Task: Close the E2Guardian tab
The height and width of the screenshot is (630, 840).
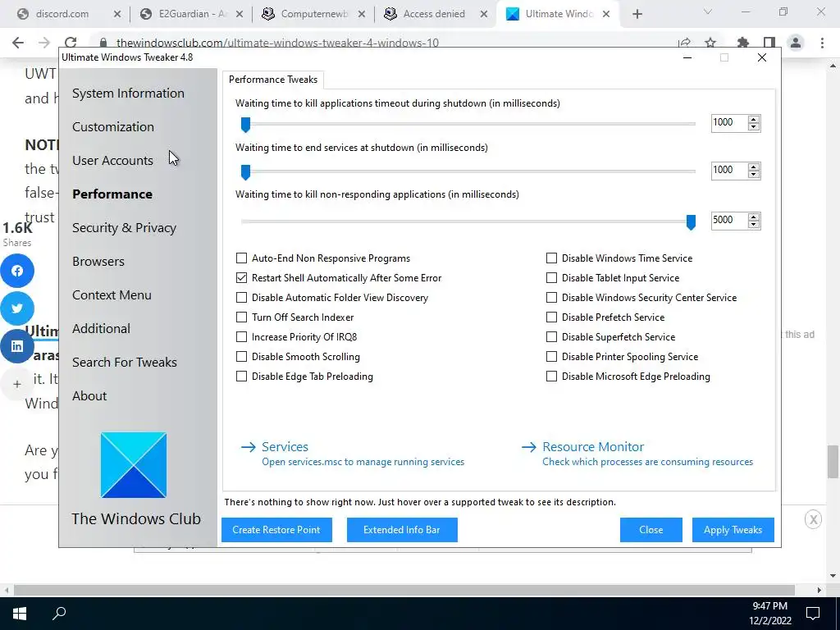Action: click(x=240, y=14)
